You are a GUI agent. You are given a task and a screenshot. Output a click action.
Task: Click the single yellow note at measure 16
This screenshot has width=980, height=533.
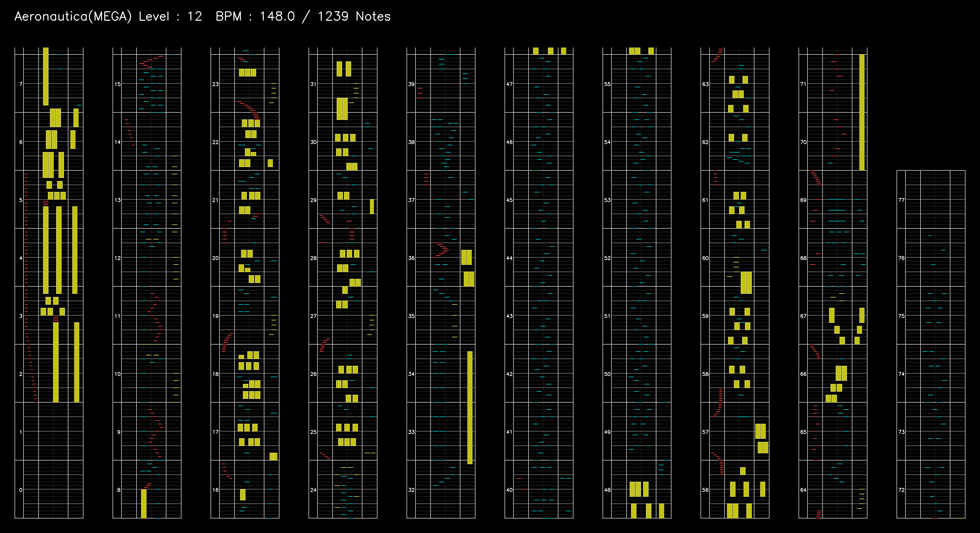click(x=243, y=495)
